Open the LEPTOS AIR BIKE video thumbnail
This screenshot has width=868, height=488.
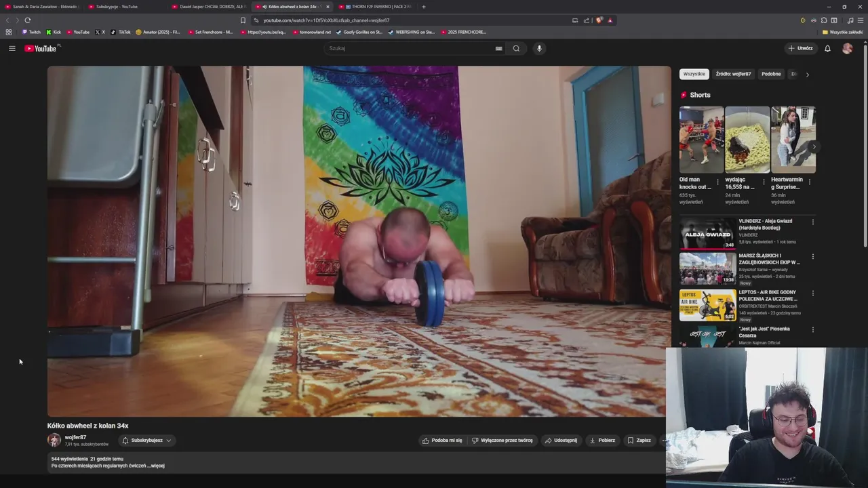coord(707,306)
